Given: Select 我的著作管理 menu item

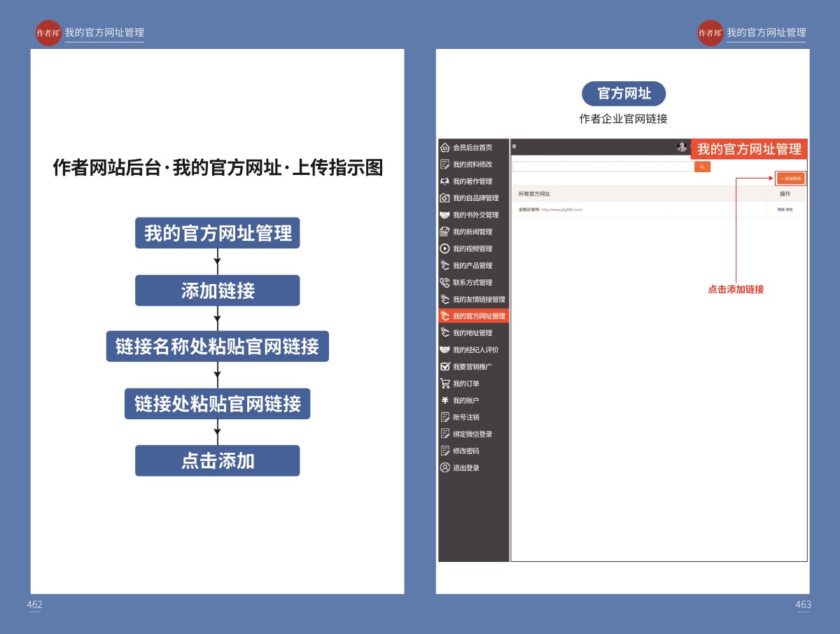Looking at the screenshot, I should pos(472,181).
